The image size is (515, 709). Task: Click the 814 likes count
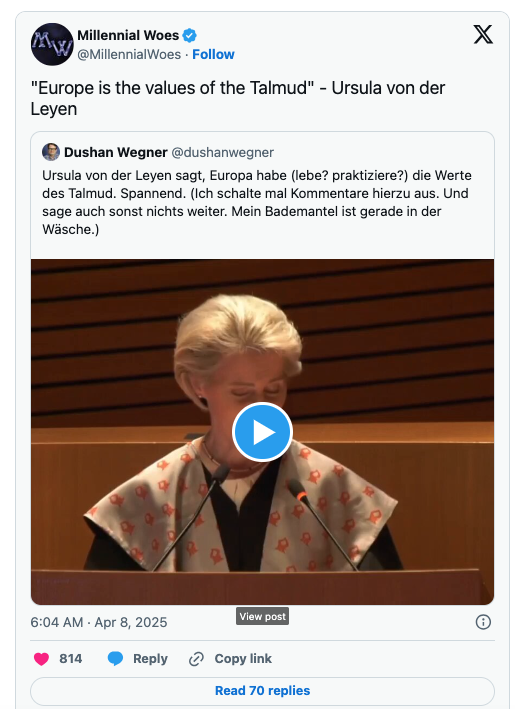pyautogui.click(x=71, y=659)
